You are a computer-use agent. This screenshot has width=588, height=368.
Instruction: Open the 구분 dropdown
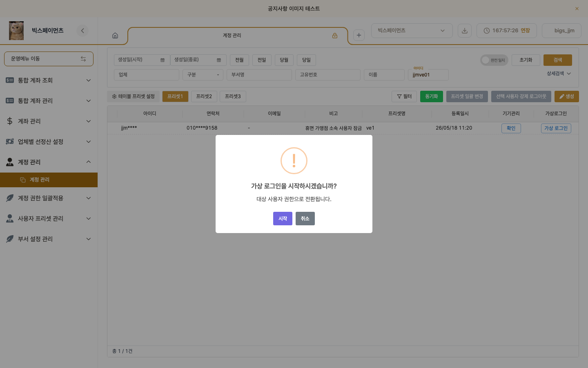tap(203, 75)
